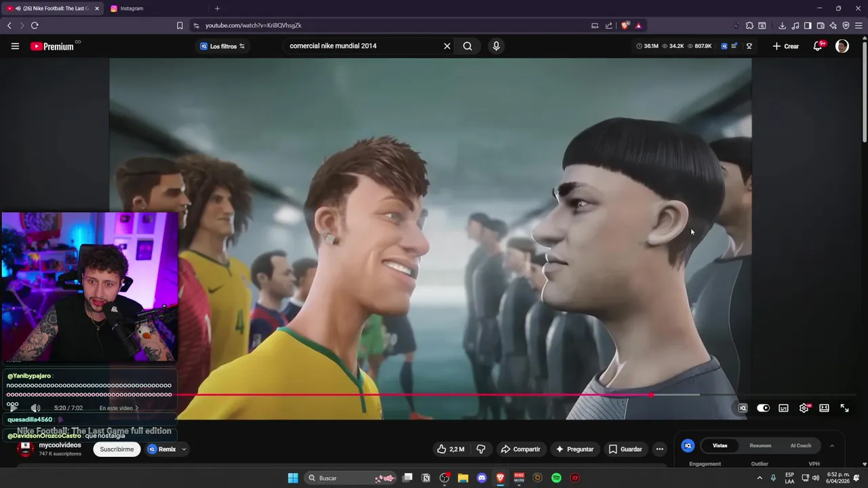The image size is (868, 488).
Task: Go to YouTube Premium home logo
Action: [x=52, y=46]
